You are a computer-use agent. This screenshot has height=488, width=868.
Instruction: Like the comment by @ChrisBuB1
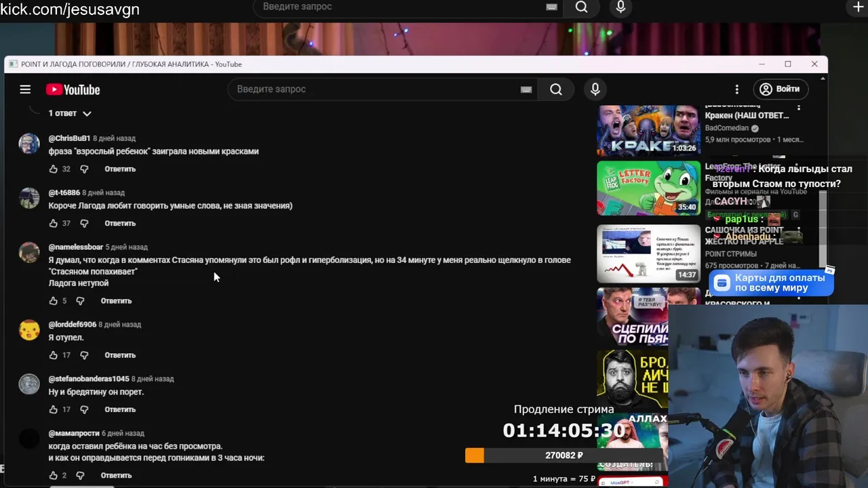54,169
